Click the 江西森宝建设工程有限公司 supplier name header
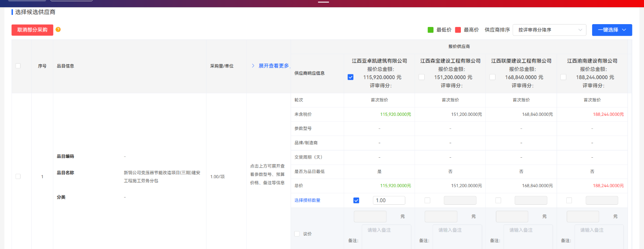 [450, 61]
